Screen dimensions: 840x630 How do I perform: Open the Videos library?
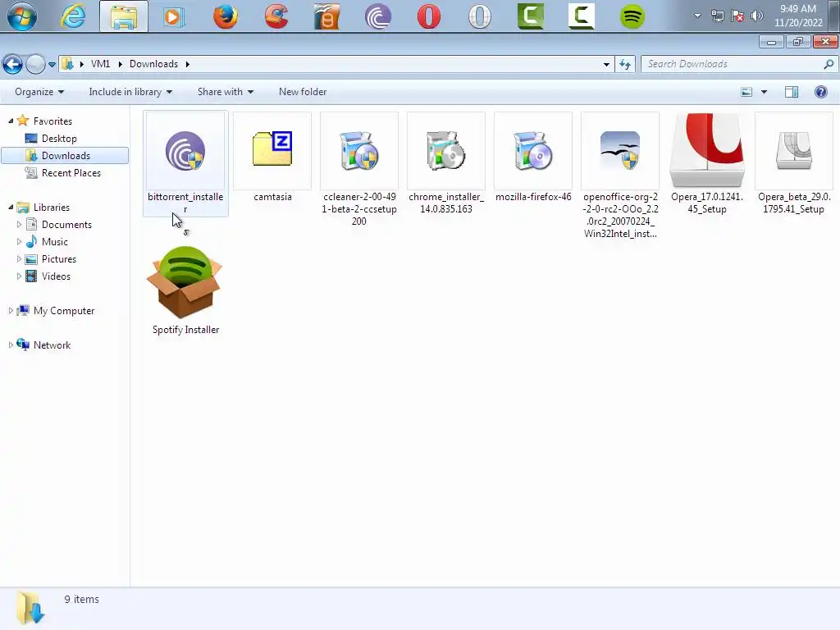[x=56, y=276]
